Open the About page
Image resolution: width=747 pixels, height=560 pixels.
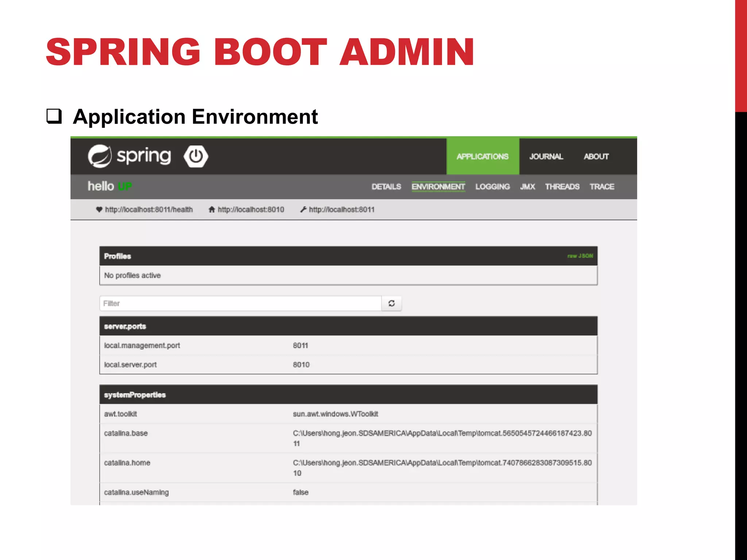coord(596,156)
